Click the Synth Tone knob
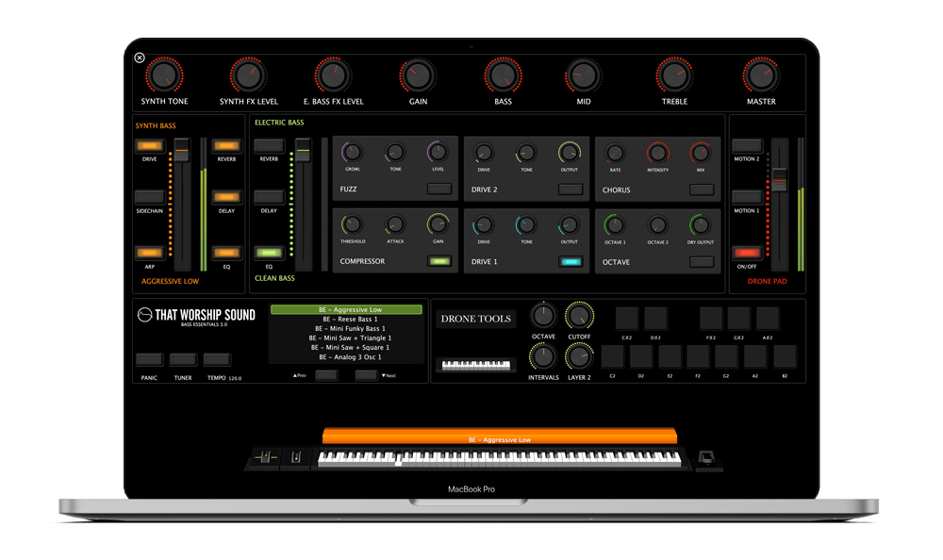Image resolution: width=943 pixels, height=560 pixels. click(x=164, y=75)
